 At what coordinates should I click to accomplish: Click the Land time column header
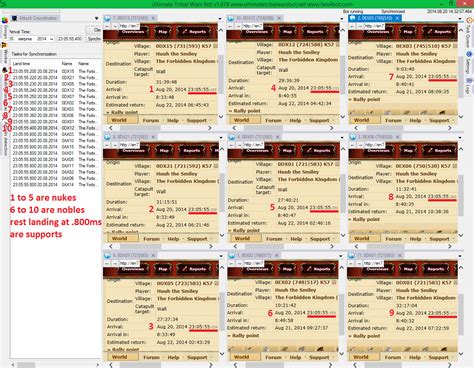point(21,63)
